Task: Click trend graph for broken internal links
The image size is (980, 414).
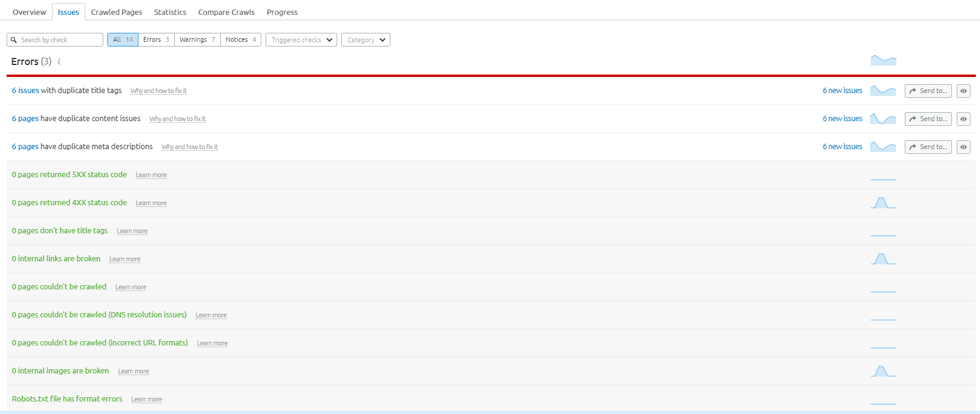Action: 883,259
